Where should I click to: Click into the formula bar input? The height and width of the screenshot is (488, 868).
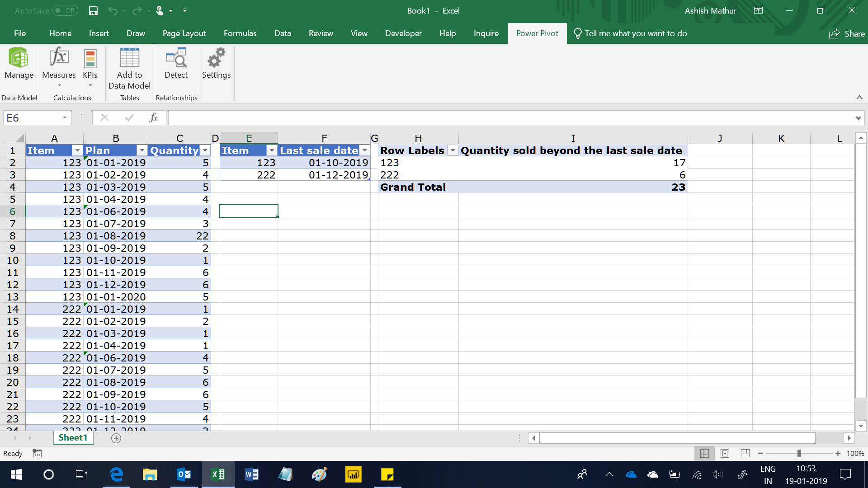(x=511, y=118)
